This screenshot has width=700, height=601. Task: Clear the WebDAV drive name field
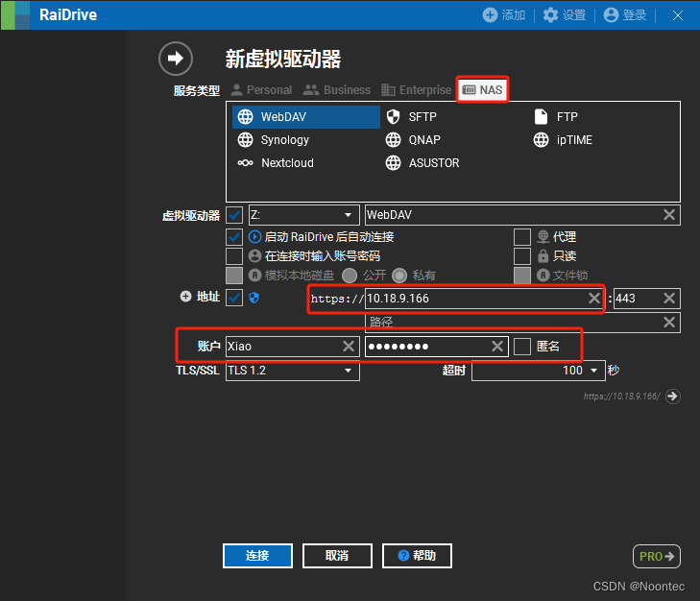coord(669,215)
